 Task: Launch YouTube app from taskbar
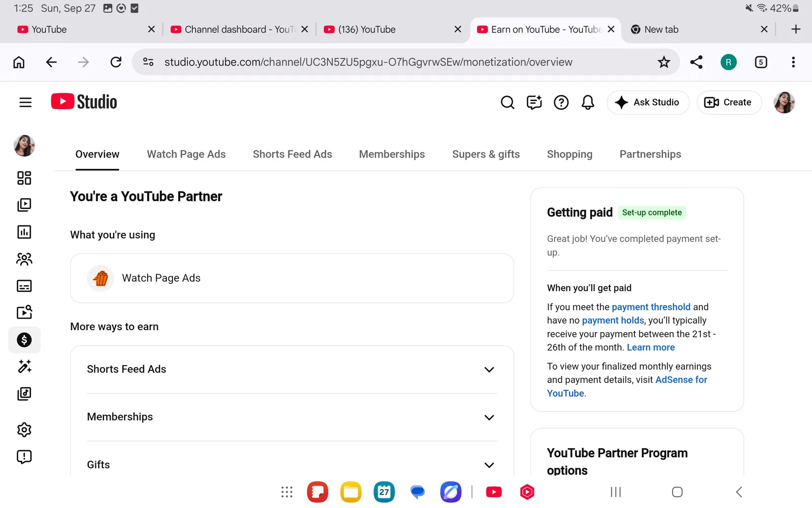(494, 492)
